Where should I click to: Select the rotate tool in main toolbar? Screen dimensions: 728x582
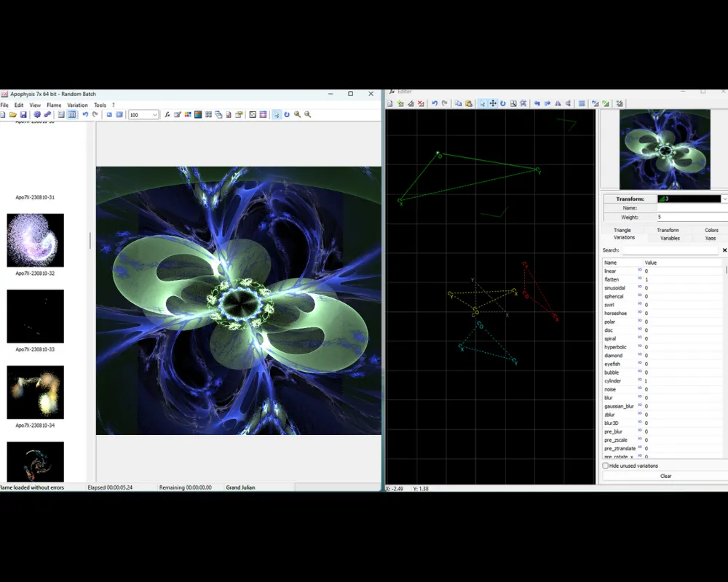[x=287, y=115]
